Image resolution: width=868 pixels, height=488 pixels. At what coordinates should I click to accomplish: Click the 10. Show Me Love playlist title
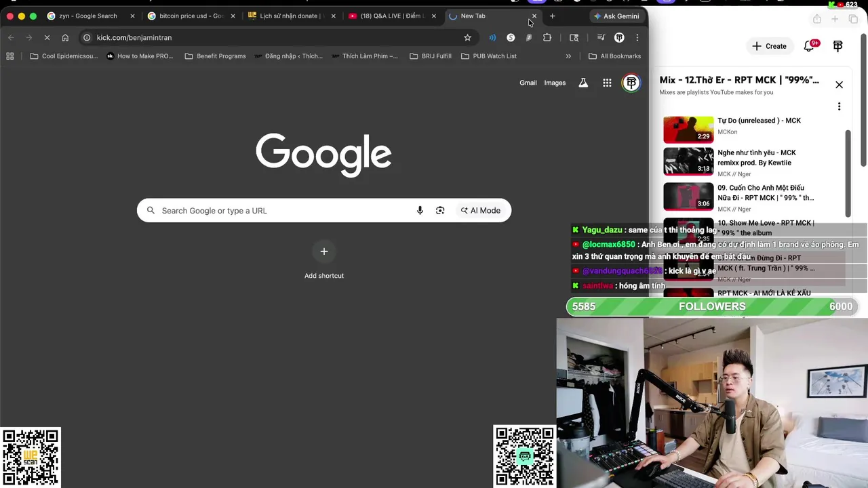(x=766, y=228)
